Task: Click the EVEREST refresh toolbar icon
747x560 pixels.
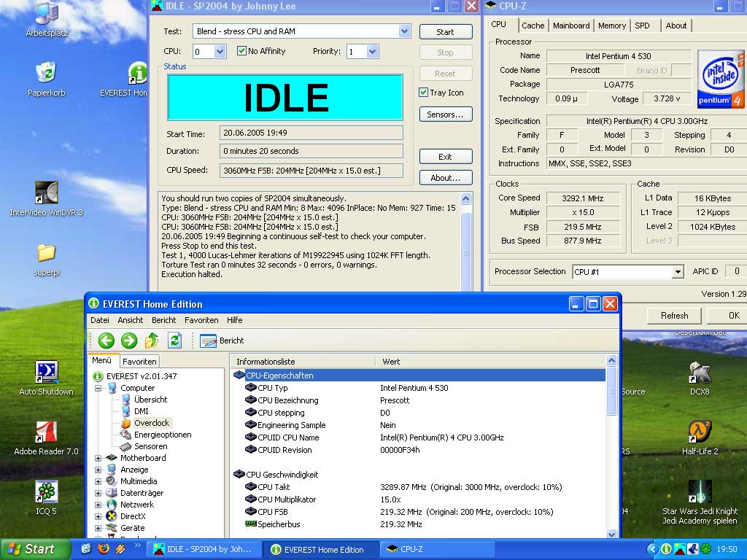Action: [x=175, y=341]
